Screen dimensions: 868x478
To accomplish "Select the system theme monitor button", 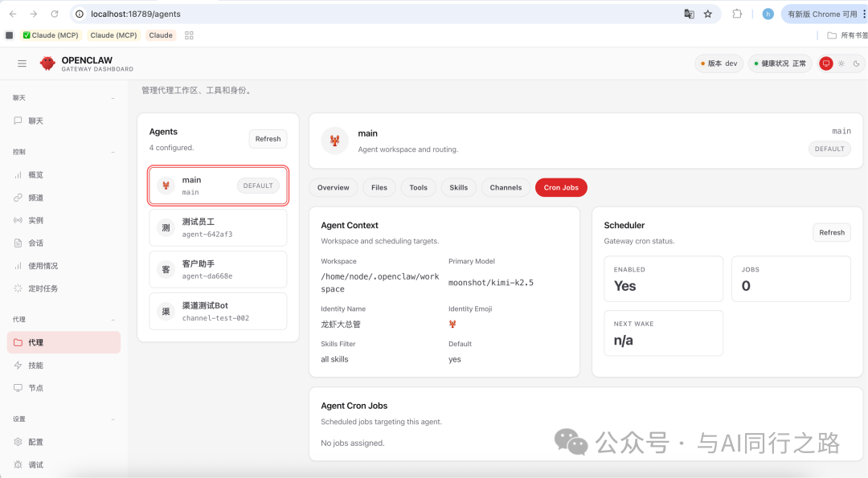I will click(x=826, y=63).
